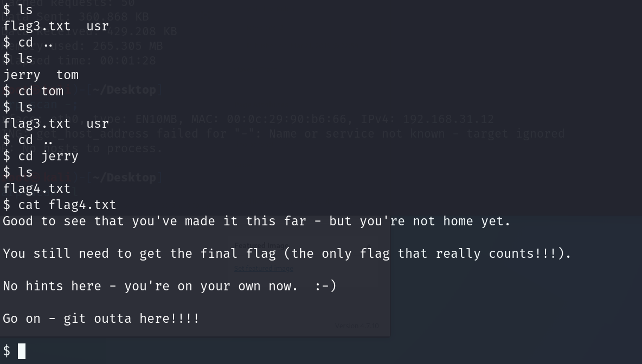This screenshot has height=364, width=642.
Task: Click the block cursor at the empty prompt
Action: pos(22,352)
